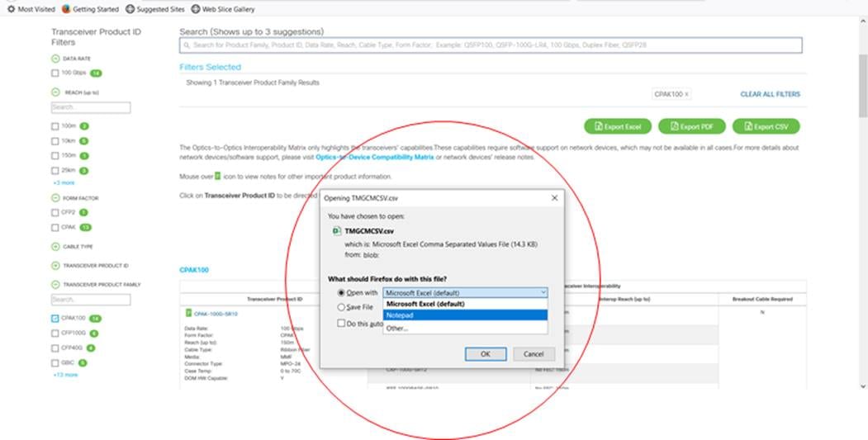This screenshot has width=868, height=440.
Task: Expand the CABLE TYPE filter section
Action: 55,247
